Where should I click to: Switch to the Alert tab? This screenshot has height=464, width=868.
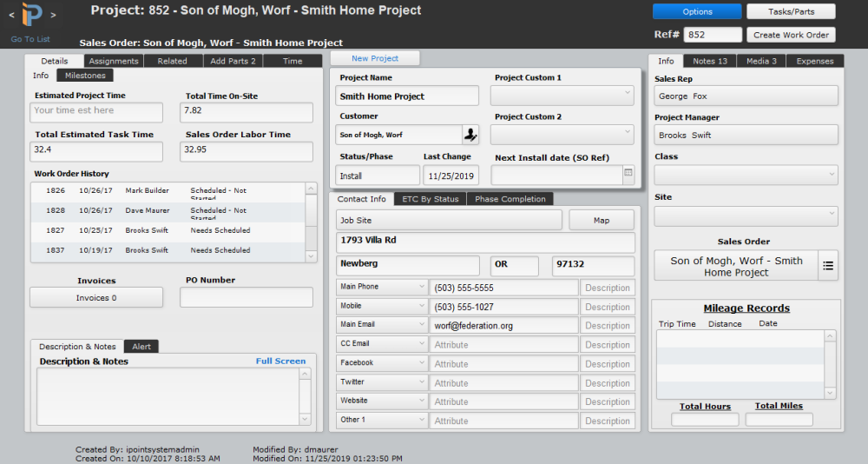[141, 347]
